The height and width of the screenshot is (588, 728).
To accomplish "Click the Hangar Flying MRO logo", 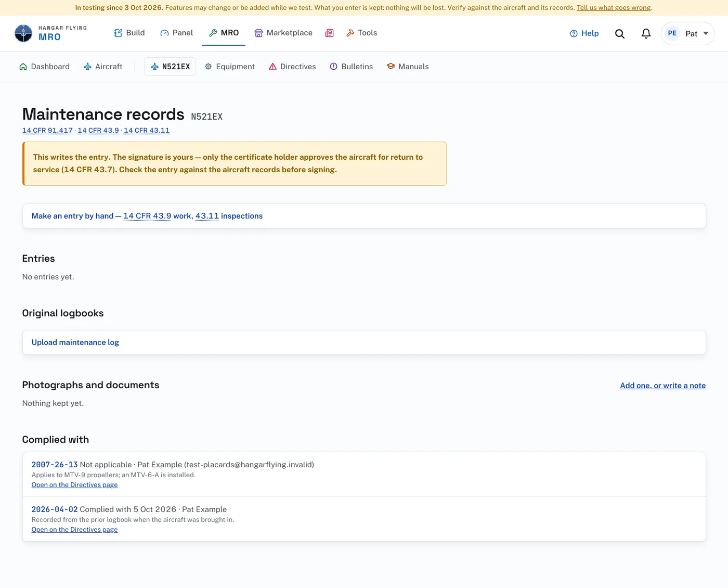I will [50, 33].
